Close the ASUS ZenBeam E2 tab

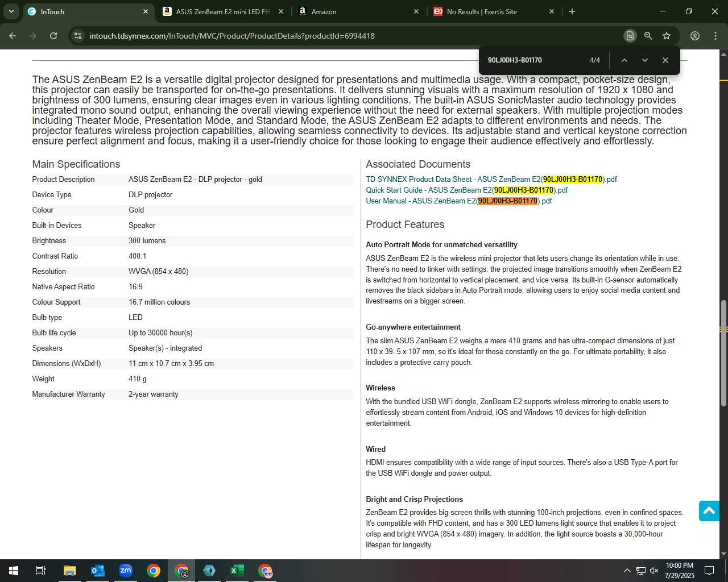[281, 11]
